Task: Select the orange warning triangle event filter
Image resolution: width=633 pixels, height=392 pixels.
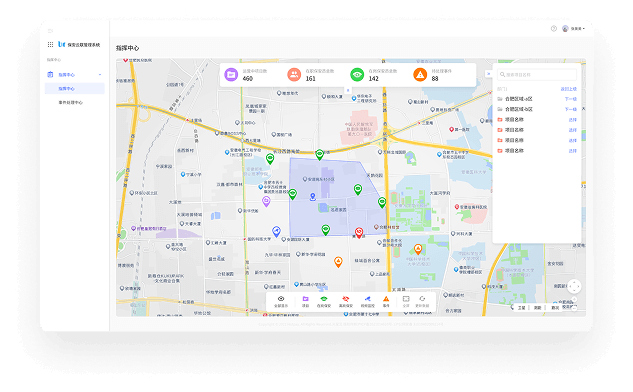Action: pyautogui.click(x=386, y=301)
